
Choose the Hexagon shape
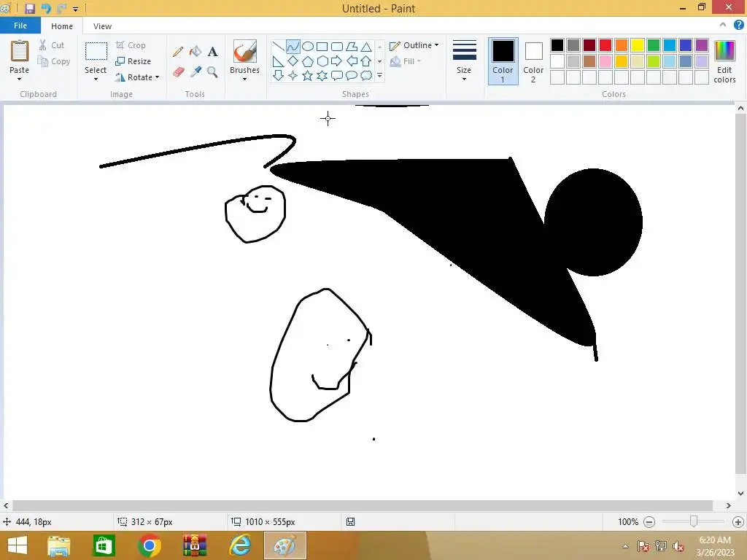click(322, 61)
